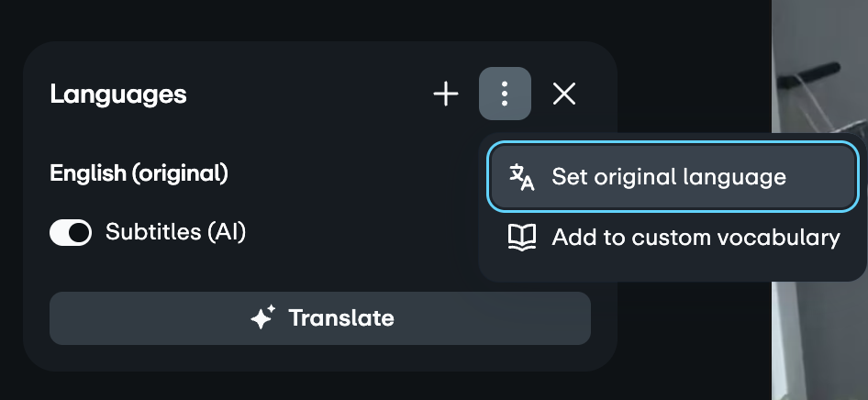This screenshot has height=400, width=868.
Task: Click the white knob of Subtitles switch
Action: [80, 232]
